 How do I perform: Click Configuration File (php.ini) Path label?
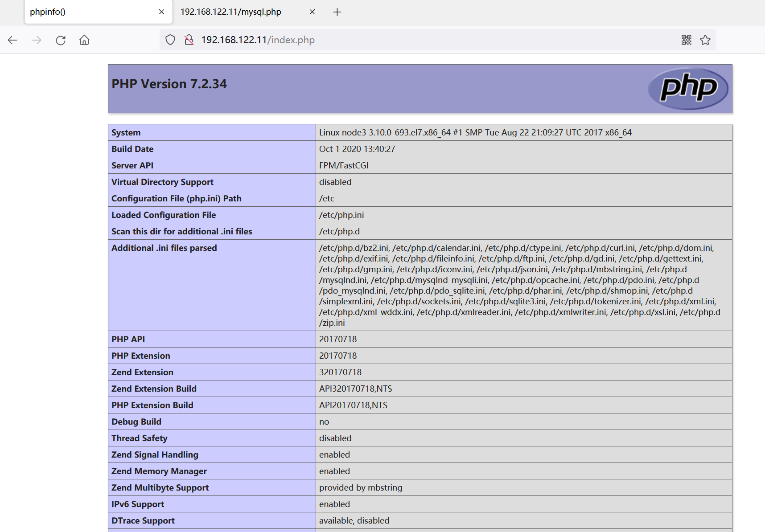coord(177,198)
